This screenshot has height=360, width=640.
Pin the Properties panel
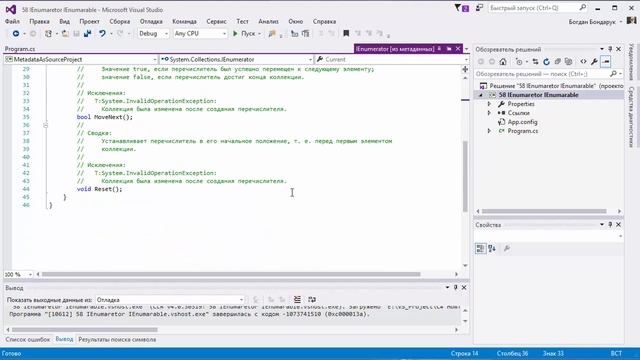pyautogui.click(x=610, y=224)
